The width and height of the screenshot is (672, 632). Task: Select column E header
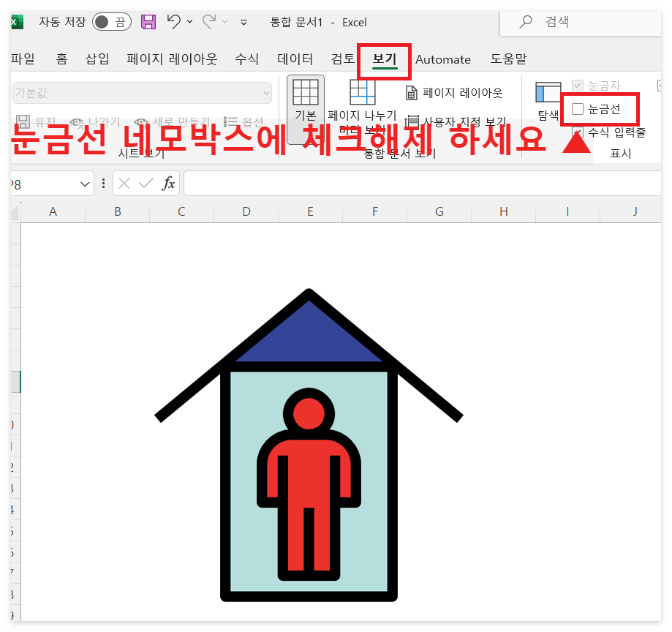coord(310,212)
